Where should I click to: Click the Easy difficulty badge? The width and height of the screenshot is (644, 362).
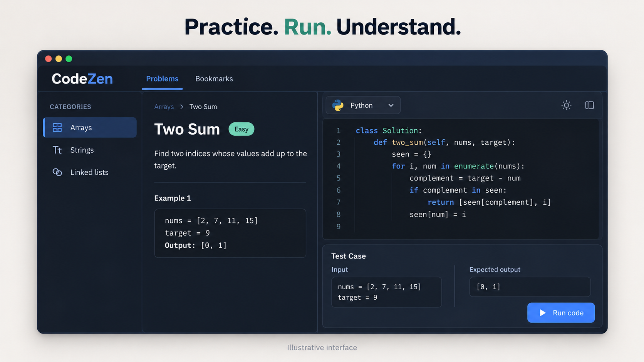tap(241, 129)
